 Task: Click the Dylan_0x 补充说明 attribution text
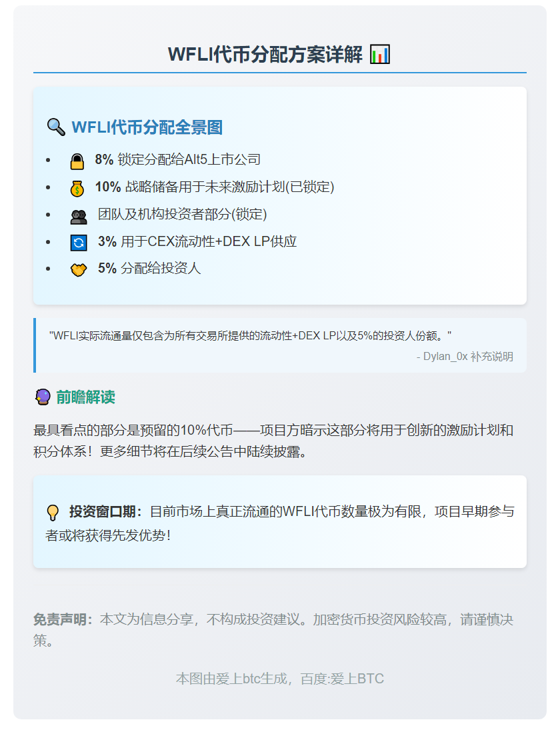tap(465, 357)
